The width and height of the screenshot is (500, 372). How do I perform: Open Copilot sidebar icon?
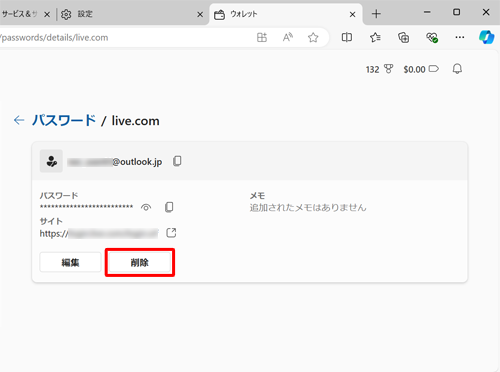tap(486, 37)
